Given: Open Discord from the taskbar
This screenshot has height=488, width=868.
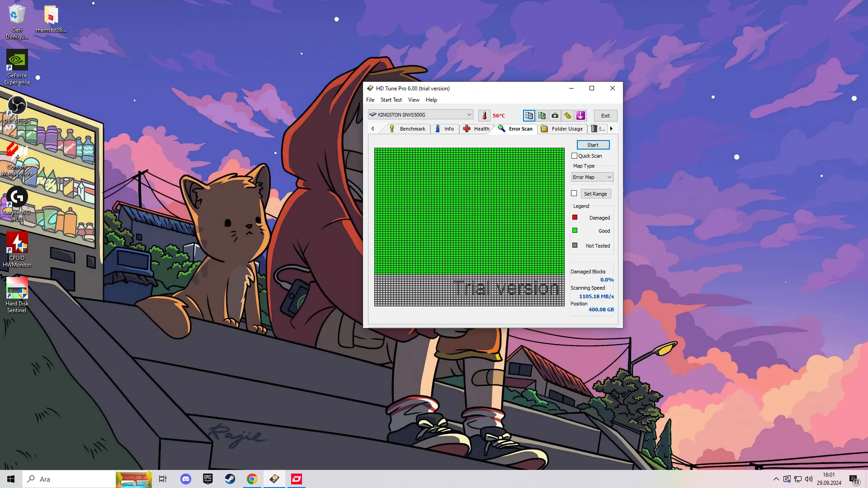Looking at the screenshot, I should click(186, 479).
